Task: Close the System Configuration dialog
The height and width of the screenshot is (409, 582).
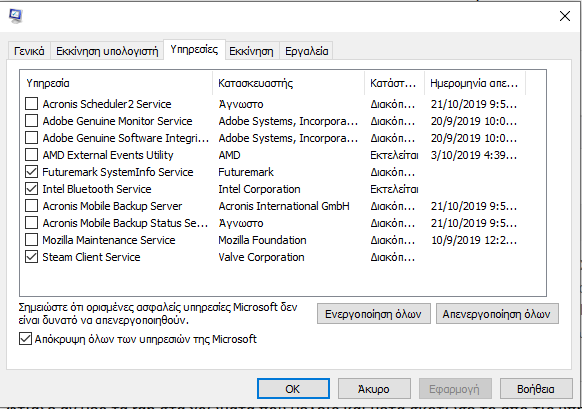Action: [565, 16]
